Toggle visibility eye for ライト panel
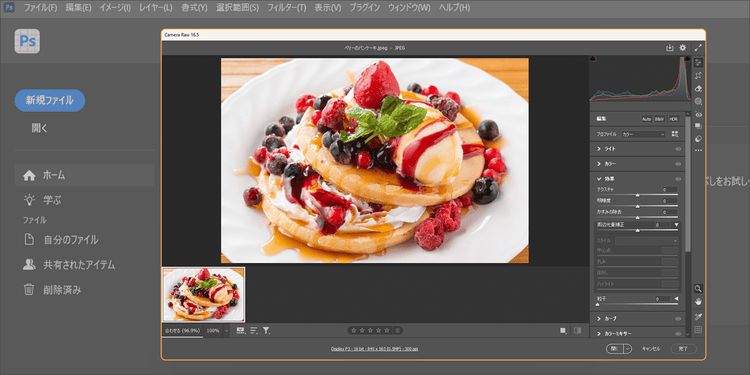Viewport: 750px width, 375px height. 678,149
